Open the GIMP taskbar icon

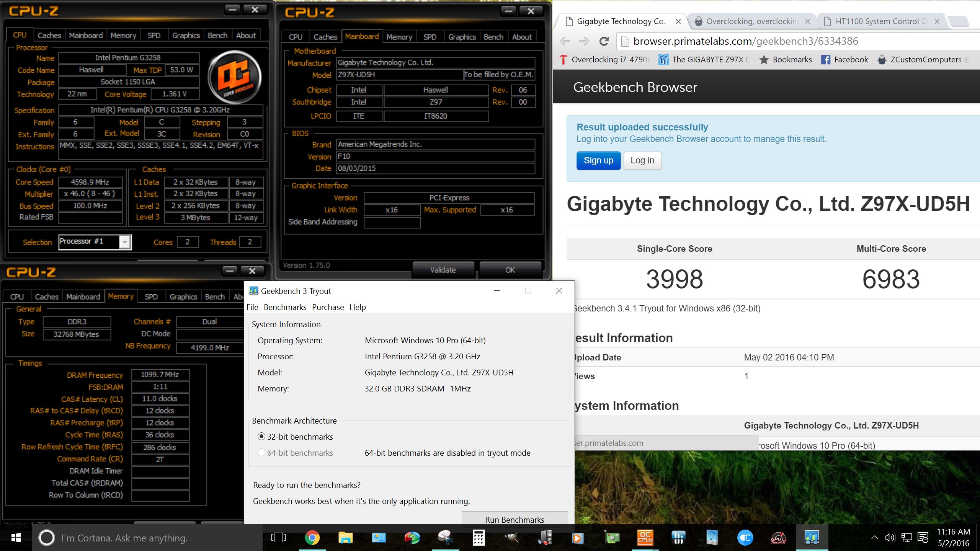(512, 538)
